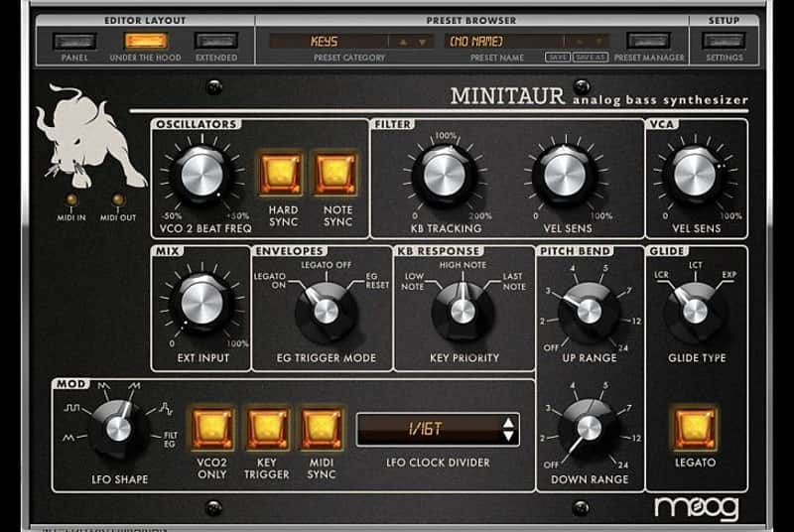Image resolution: width=794 pixels, height=532 pixels.
Task: Click the Moog logo
Action: pos(696,509)
